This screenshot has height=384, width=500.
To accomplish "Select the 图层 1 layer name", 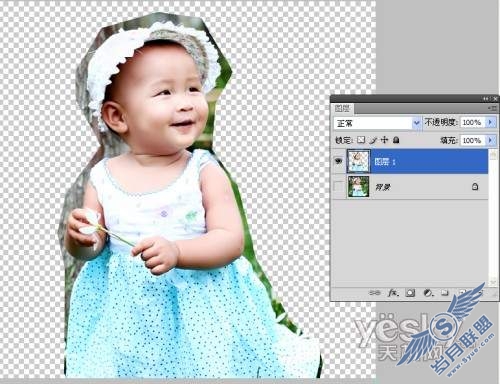I will click(385, 162).
